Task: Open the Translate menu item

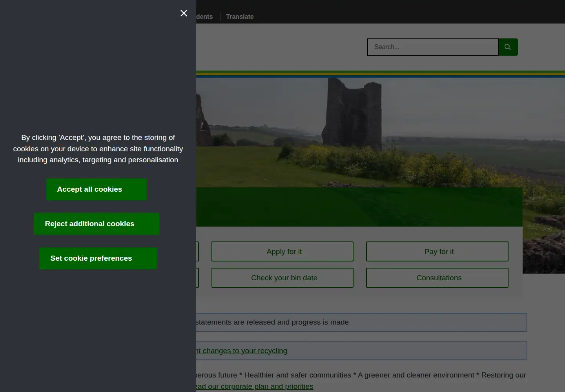Action: tap(240, 17)
